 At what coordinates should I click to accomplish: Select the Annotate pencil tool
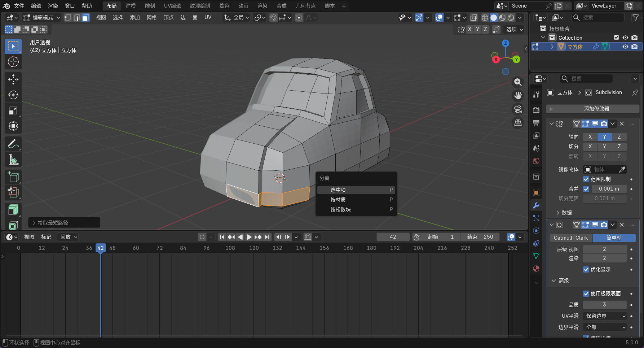(x=13, y=144)
